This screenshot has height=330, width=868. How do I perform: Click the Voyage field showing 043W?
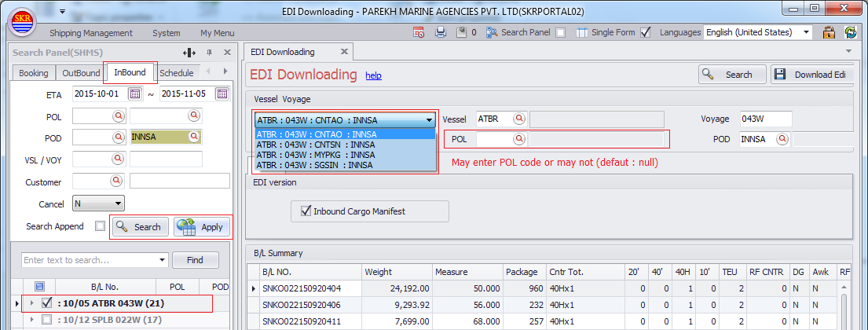[766, 119]
